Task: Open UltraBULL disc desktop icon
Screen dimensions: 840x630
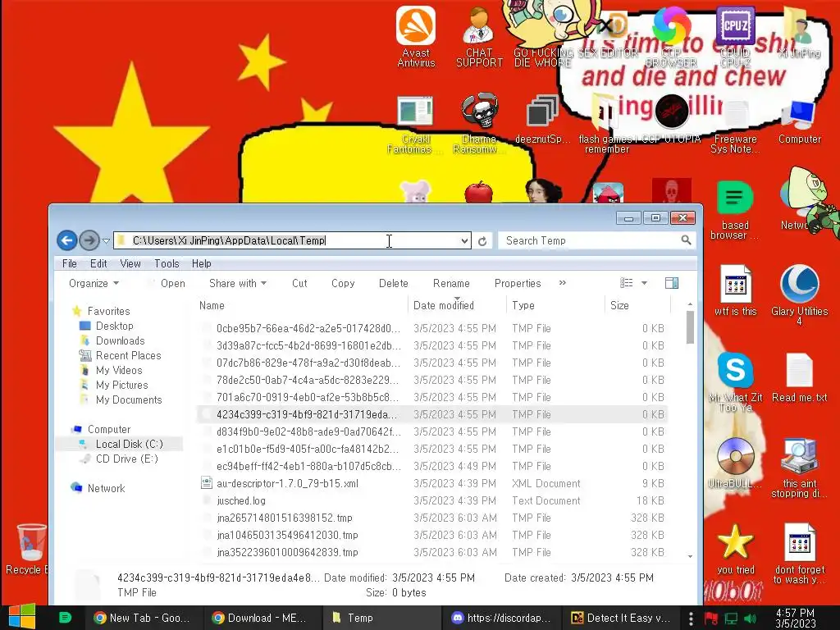Action: click(x=735, y=463)
